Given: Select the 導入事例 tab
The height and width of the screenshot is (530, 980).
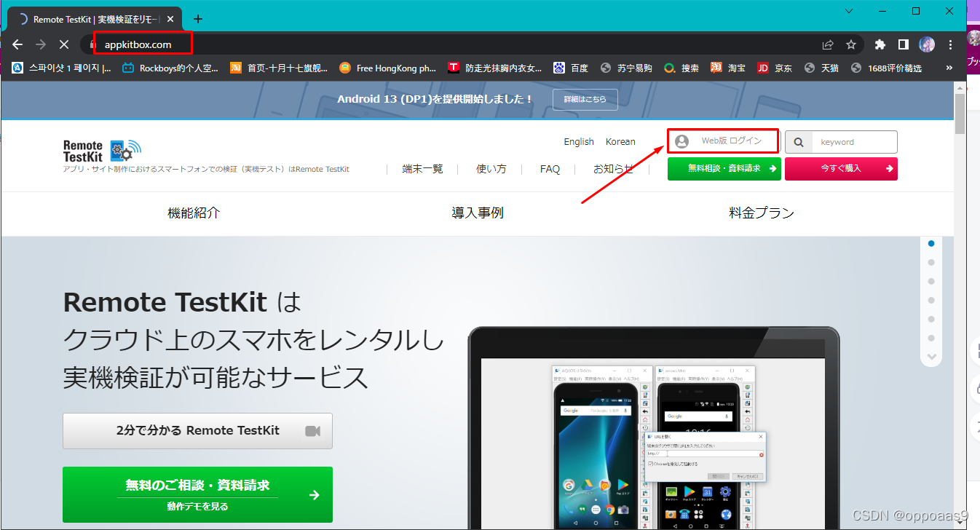Looking at the screenshot, I should coord(478,213).
